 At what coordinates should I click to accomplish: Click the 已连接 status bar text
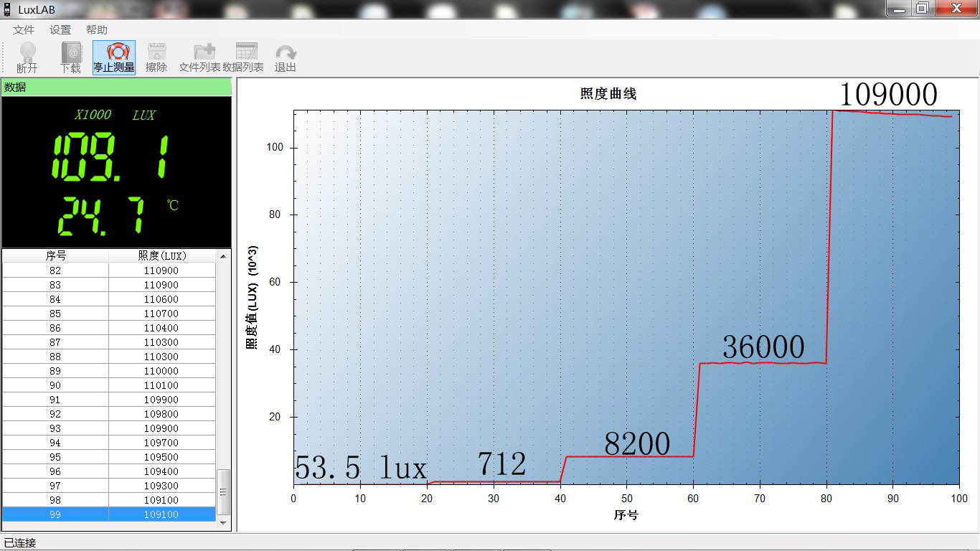22,542
